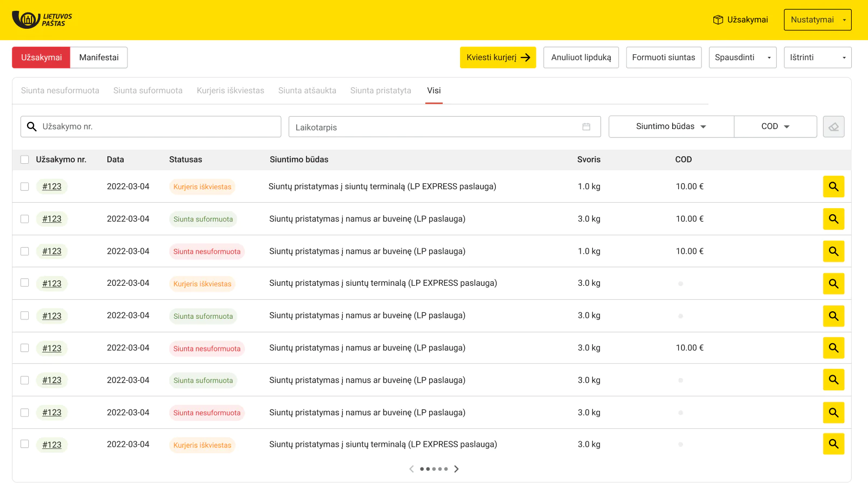Select the checkbox of the last order row
The width and height of the screenshot is (868, 488).
[x=24, y=444]
